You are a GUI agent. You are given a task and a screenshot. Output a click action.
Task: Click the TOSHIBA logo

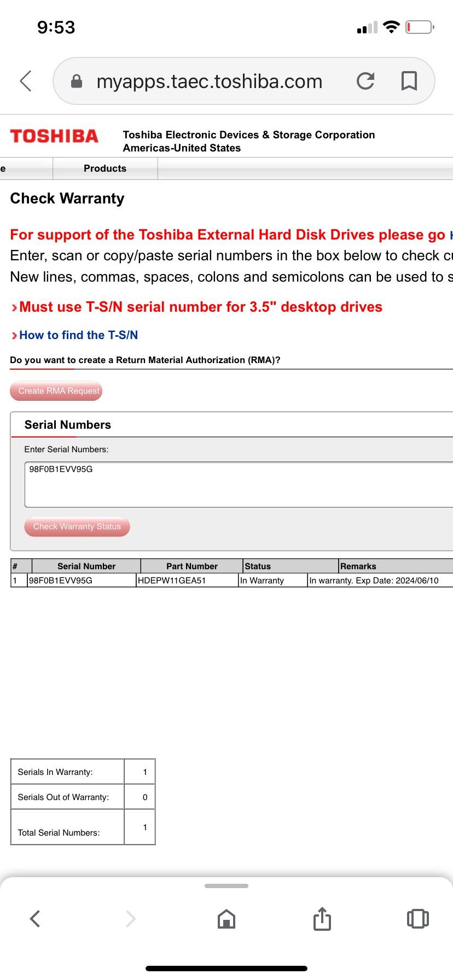point(54,136)
